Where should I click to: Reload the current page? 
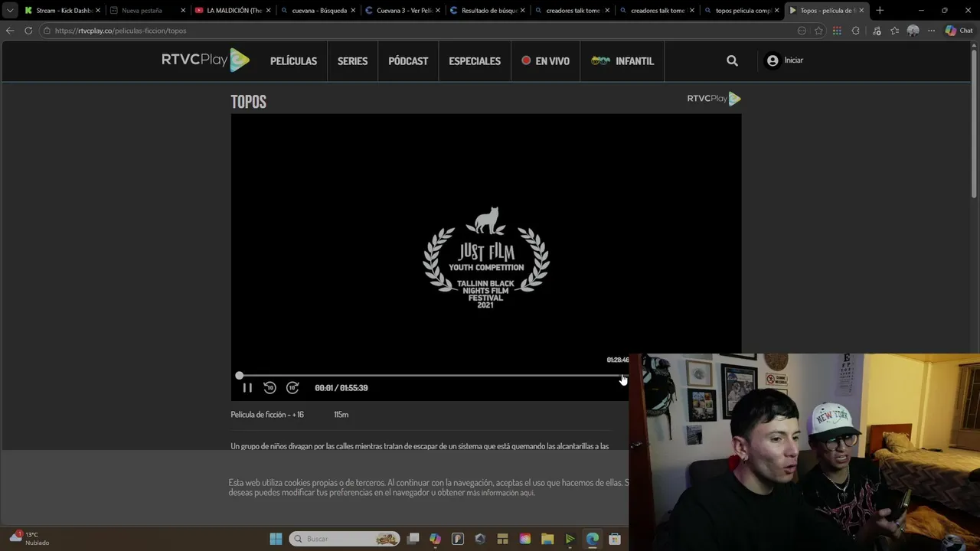pos(28,31)
